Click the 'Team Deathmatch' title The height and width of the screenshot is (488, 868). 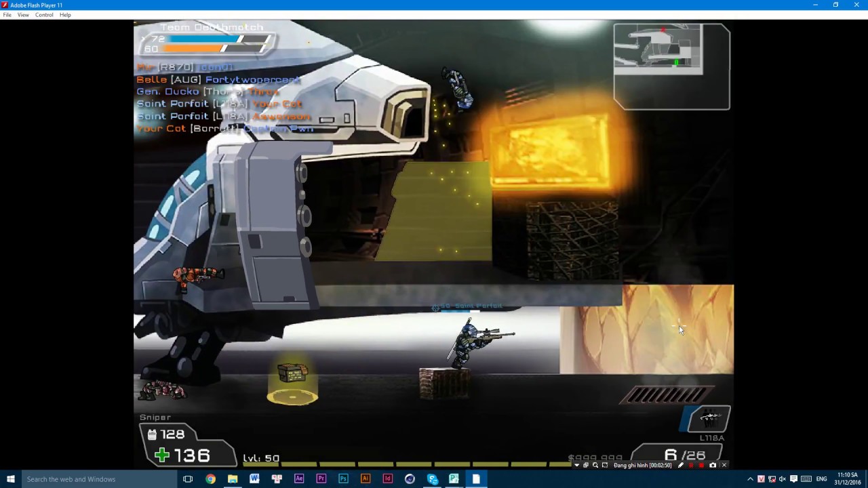(x=211, y=27)
